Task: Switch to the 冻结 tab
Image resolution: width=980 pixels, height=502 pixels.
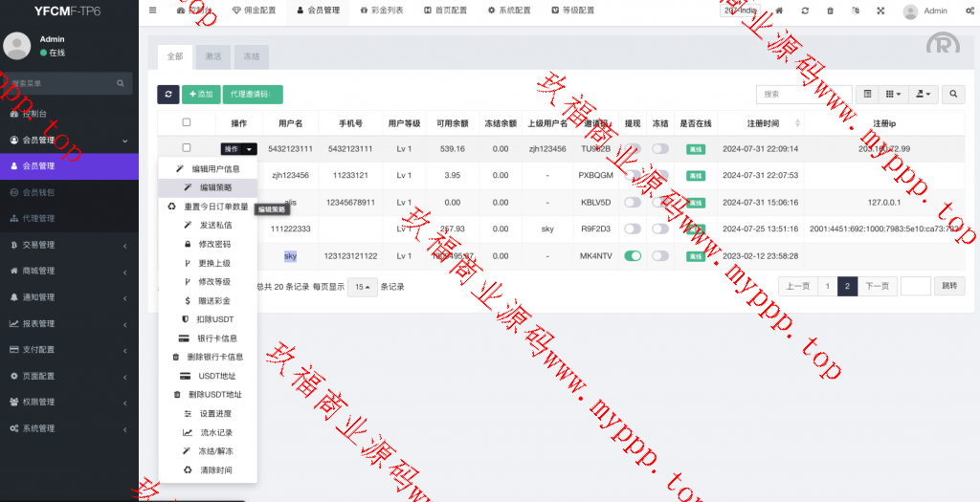Action: 251,56
